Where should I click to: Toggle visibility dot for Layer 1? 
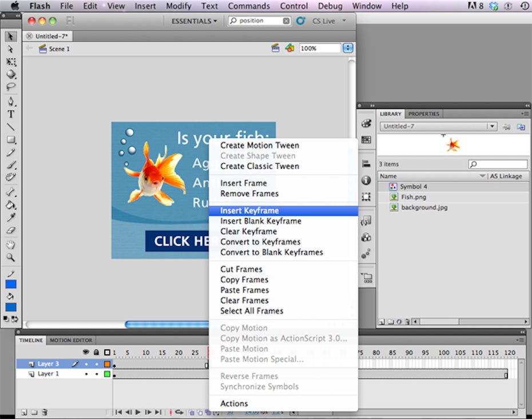[x=86, y=374]
